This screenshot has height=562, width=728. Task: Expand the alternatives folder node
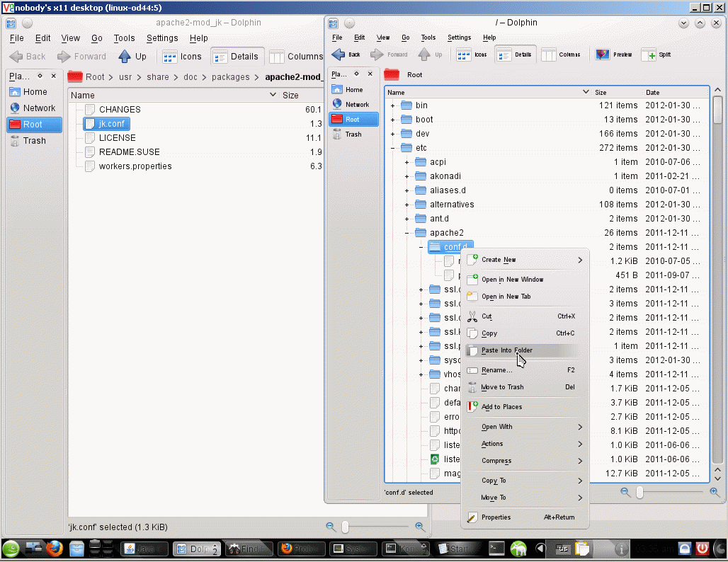(x=406, y=205)
